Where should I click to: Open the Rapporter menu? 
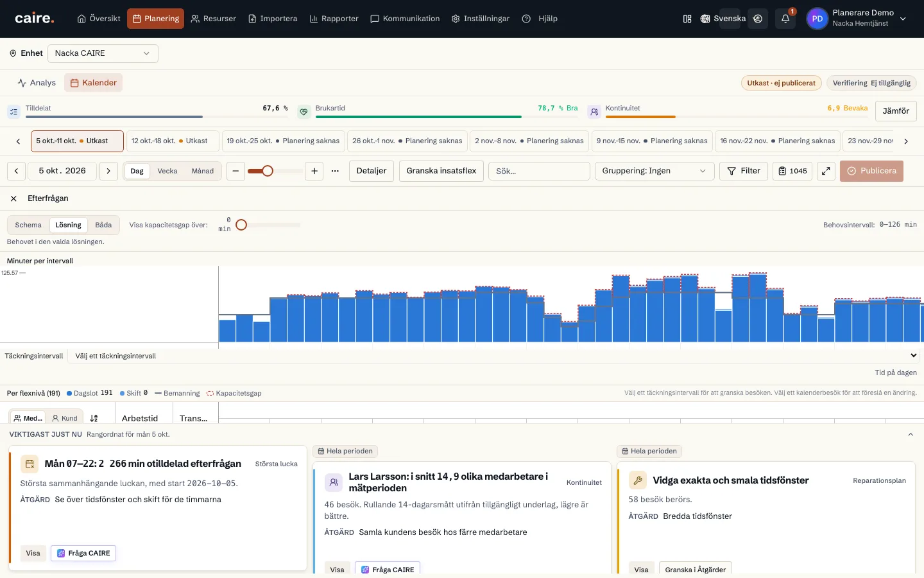coord(334,19)
